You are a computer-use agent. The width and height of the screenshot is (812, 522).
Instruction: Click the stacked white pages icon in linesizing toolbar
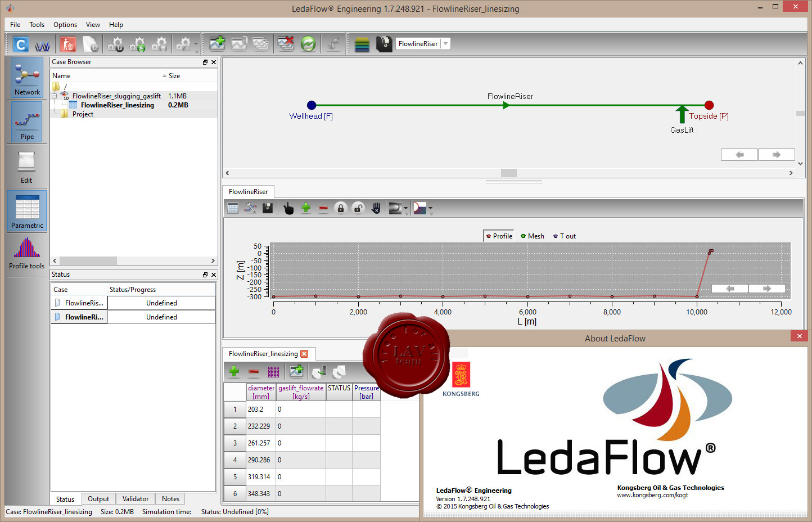coord(339,371)
